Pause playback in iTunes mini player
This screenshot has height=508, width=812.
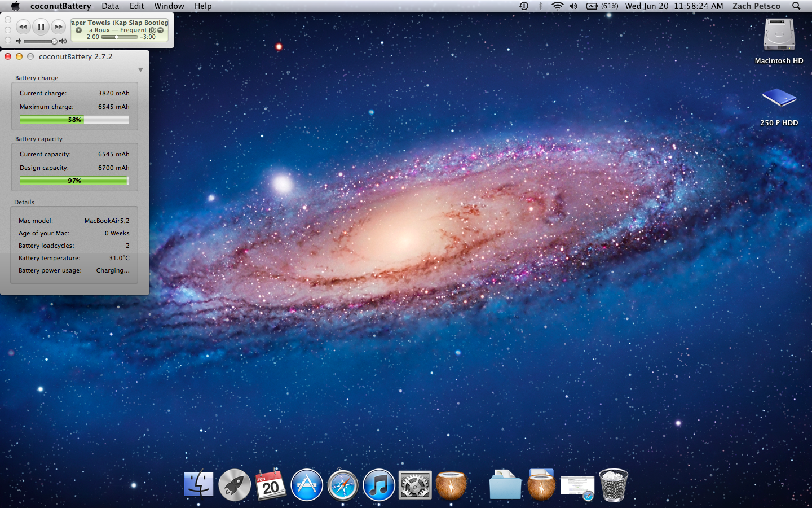(41, 27)
